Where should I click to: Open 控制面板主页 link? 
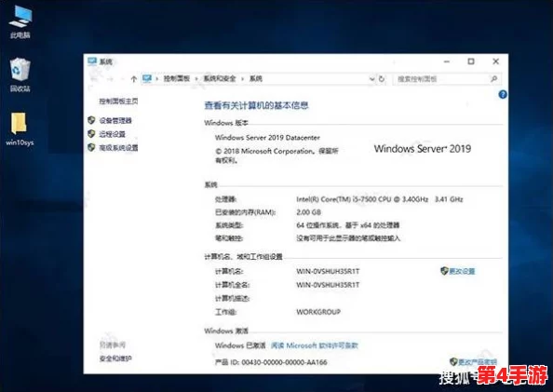point(118,101)
